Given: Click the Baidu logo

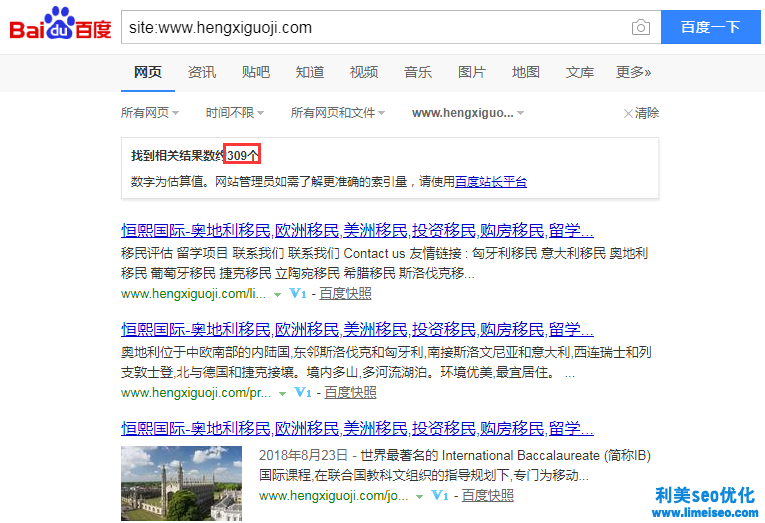Looking at the screenshot, I should [x=60, y=23].
